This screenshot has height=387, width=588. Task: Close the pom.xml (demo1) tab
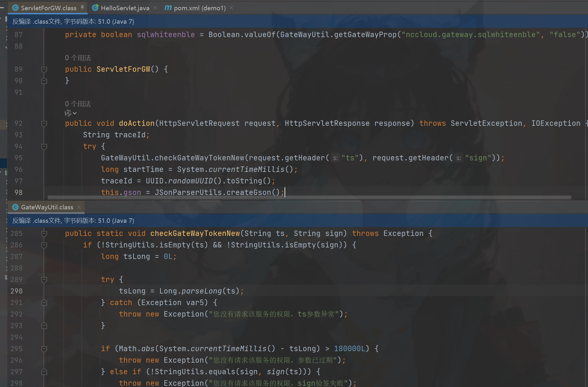pyautogui.click(x=231, y=8)
